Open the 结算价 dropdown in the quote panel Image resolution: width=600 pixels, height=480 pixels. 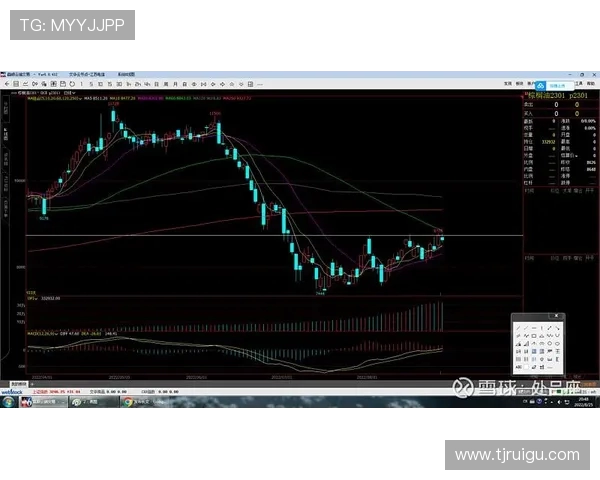pyautogui.click(x=578, y=156)
